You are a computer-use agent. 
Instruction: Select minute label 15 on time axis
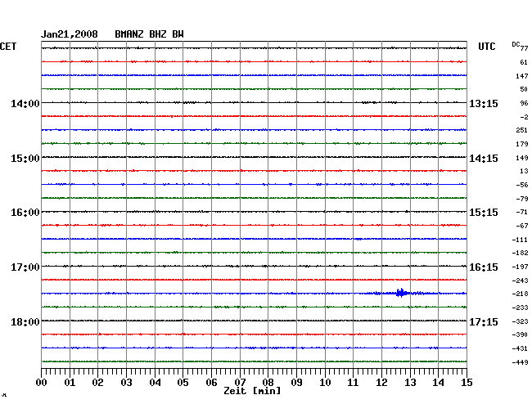pyautogui.click(x=467, y=383)
